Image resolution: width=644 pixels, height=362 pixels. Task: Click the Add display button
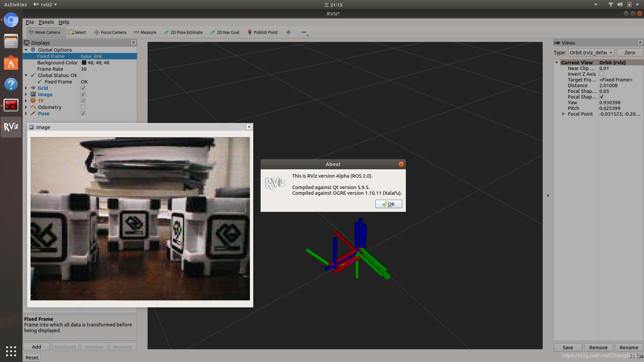point(36,347)
